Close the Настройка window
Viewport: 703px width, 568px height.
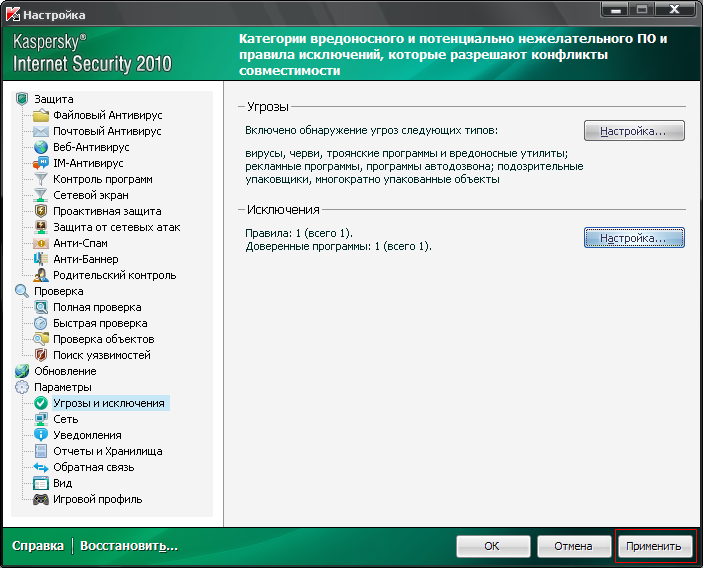674,9
